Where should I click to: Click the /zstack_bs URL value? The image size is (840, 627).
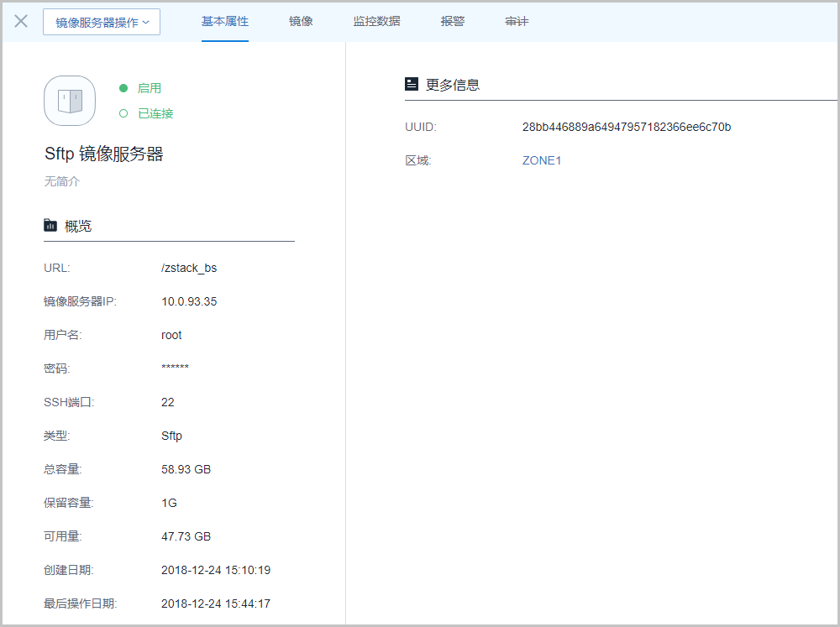(x=189, y=268)
